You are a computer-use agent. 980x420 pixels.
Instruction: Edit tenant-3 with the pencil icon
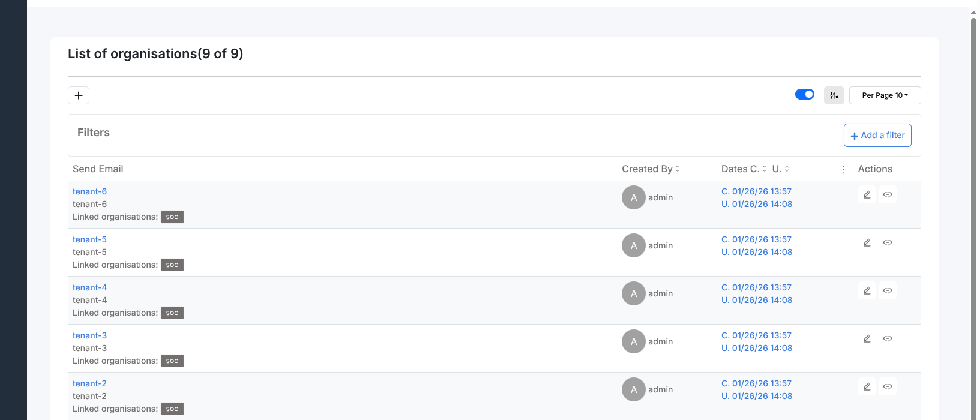pos(867,338)
